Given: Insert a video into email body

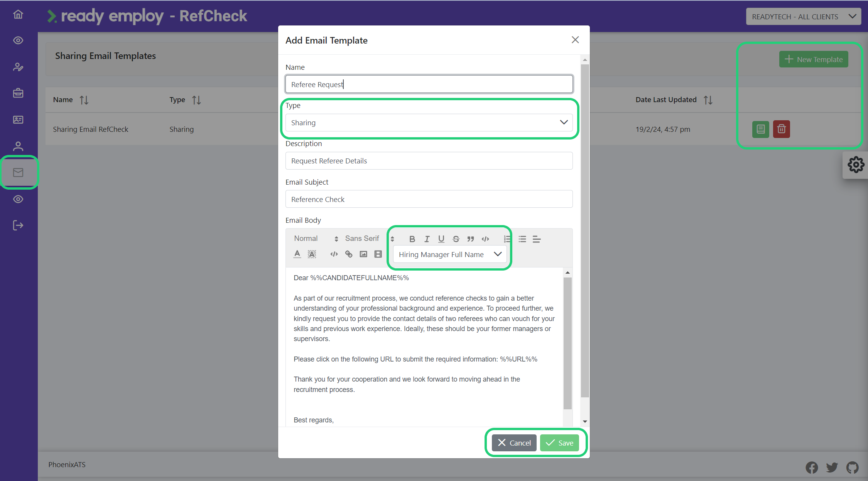Looking at the screenshot, I should pos(378,254).
